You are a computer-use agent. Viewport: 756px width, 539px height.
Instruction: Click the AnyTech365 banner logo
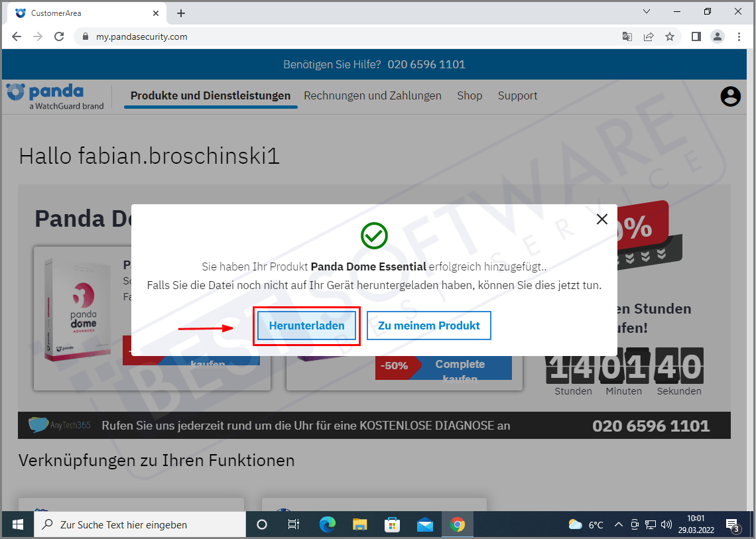click(59, 425)
